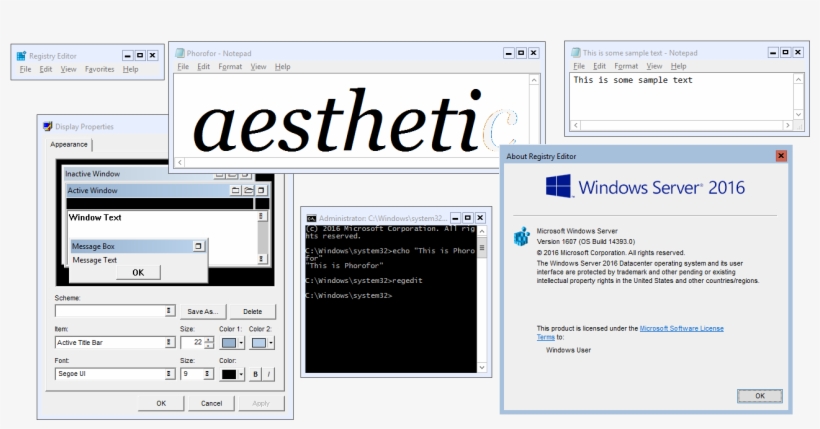Viewport: 820px width, 429px height.
Task: Click the Color 1 swatch
Action: point(229,343)
